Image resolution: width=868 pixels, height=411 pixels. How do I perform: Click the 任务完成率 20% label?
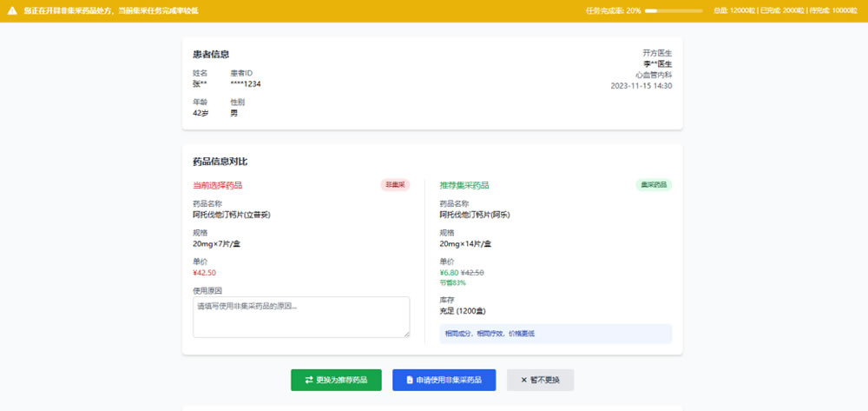(x=614, y=10)
